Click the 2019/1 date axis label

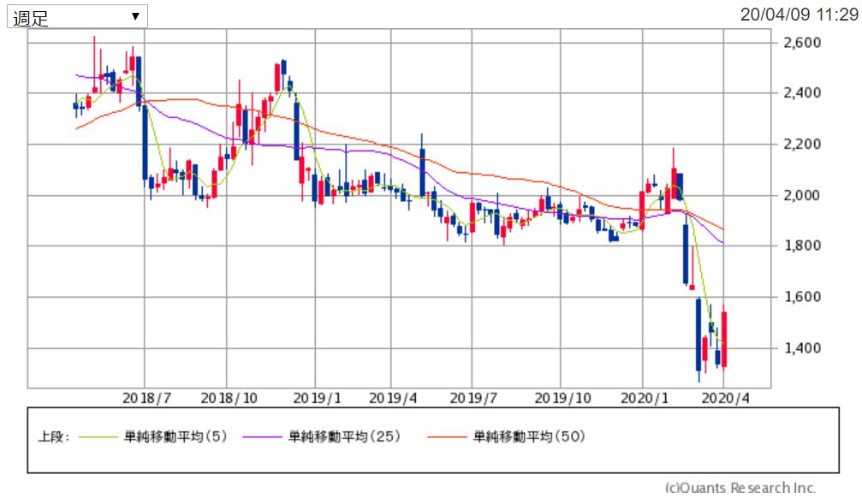(x=317, y=399)
